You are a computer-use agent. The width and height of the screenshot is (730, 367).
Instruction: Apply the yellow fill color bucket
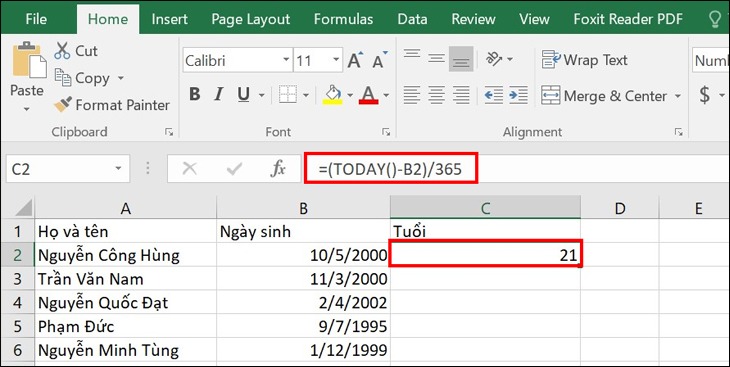coord(332,95)
